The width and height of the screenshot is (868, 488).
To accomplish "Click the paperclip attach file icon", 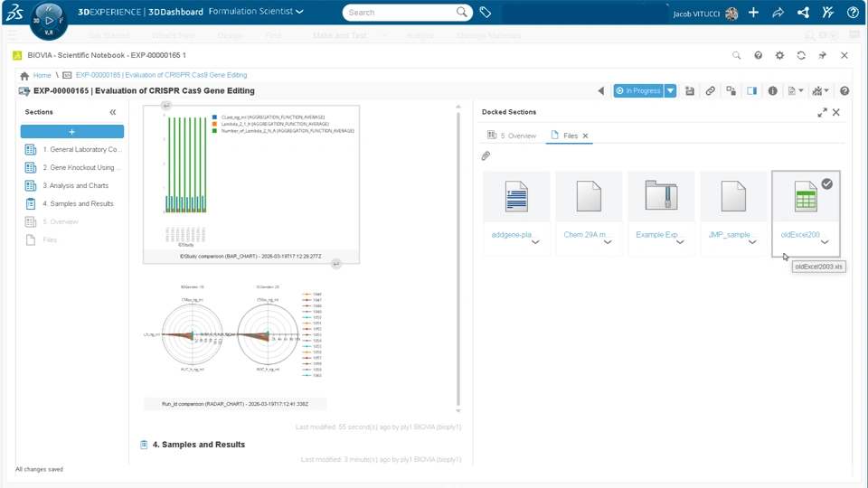I will coord(486,156).
